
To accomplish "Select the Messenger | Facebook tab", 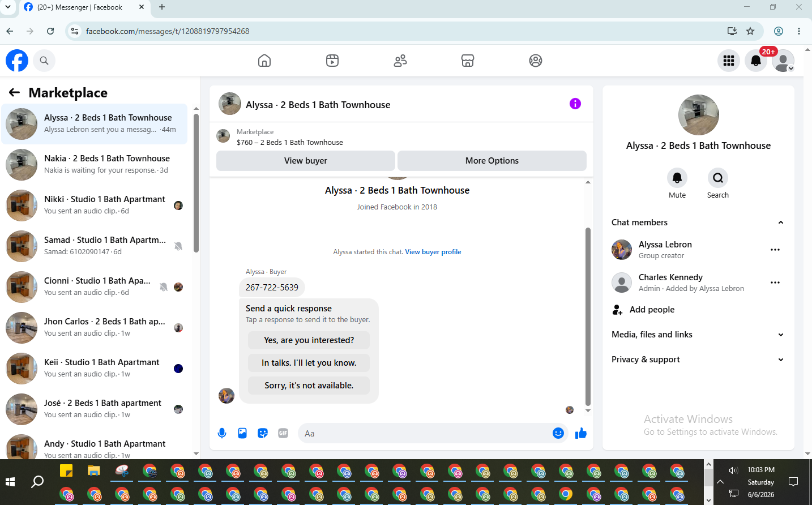I will [84, 7].
